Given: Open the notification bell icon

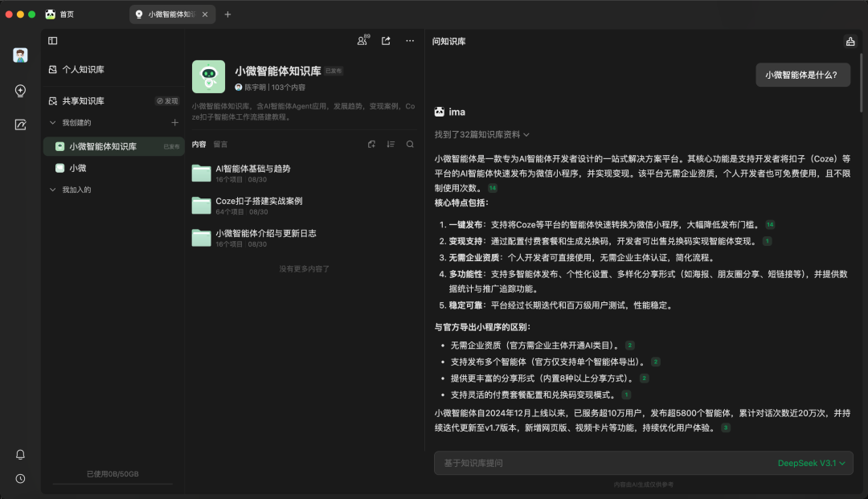Looking at the screenshot, I should (x=21, y=455).
